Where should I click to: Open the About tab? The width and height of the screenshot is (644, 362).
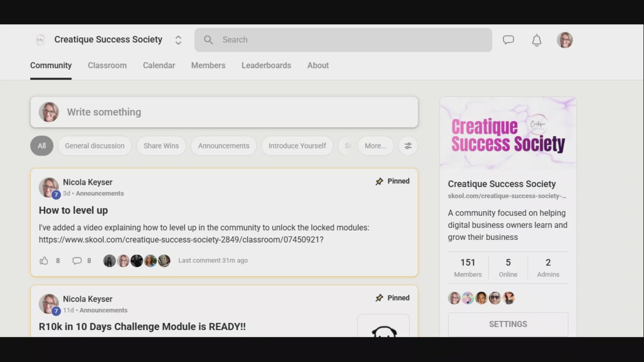[318, 65]
